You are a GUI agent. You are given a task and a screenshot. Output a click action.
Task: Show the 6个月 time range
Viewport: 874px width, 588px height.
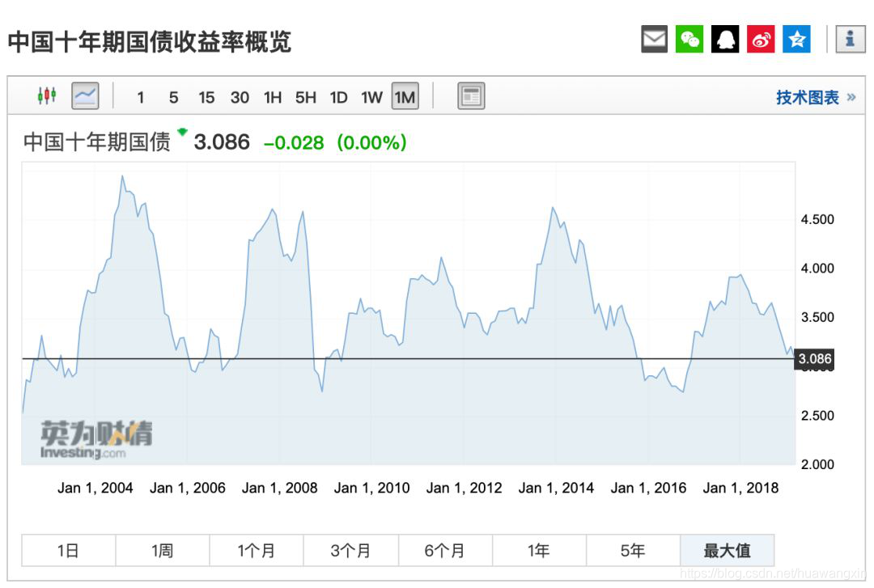[x=445, y=551]
